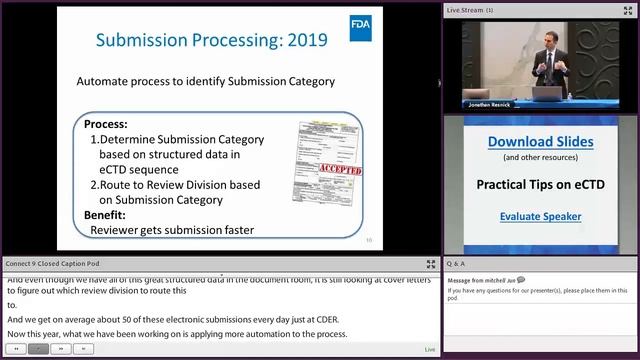This screenshot has height=360, width=640.
Task: Click 'Practical Tips on eCTD' heading
Action: [x=540, y=184]
